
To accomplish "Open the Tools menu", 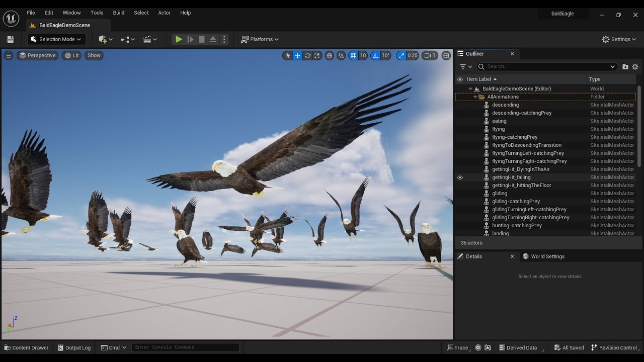I will point(97,13).
